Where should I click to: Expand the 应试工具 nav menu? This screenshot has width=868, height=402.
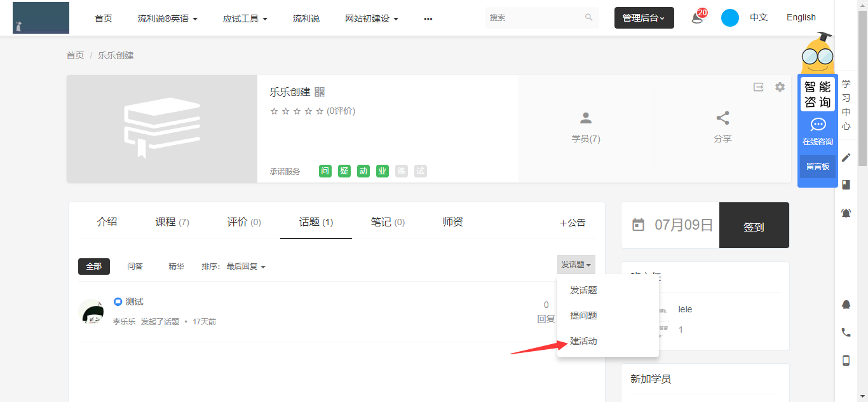point(245,18)
